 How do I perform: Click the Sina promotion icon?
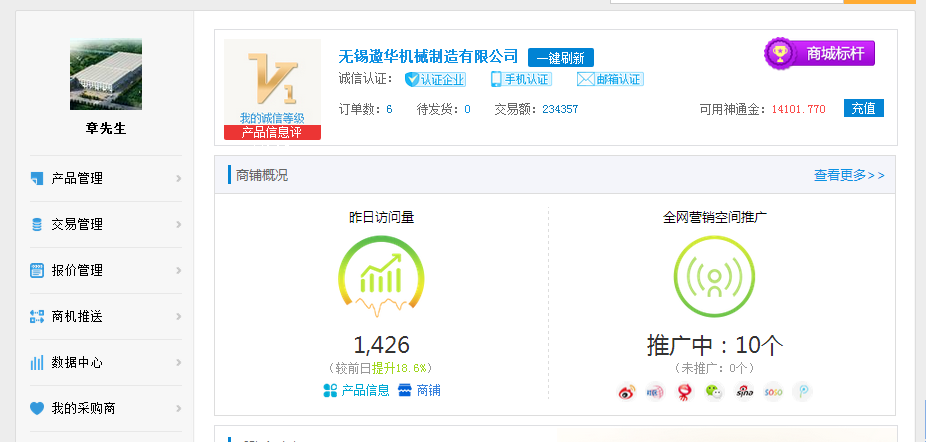pos(744,391)
